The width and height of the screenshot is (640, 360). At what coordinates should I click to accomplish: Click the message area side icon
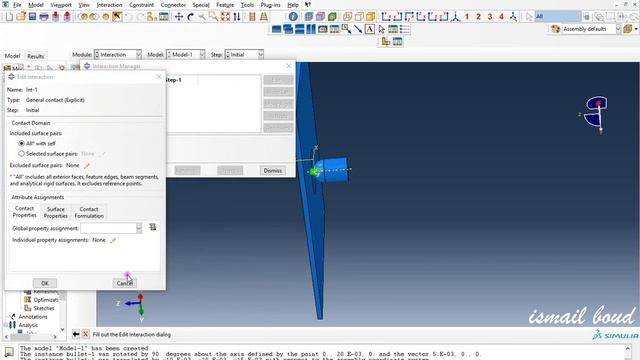pos(9,352)
